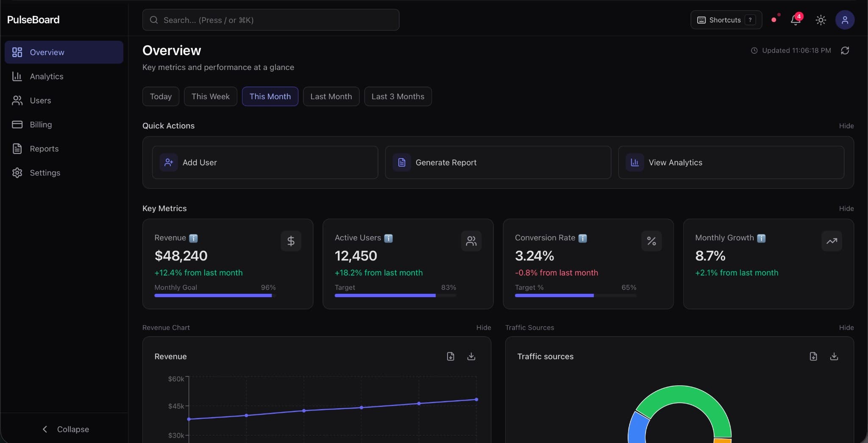The image size is (868, 443).
Task: Click the info tooltip next to Revenue
Action: pyautogui.click(x=193, y=238)
